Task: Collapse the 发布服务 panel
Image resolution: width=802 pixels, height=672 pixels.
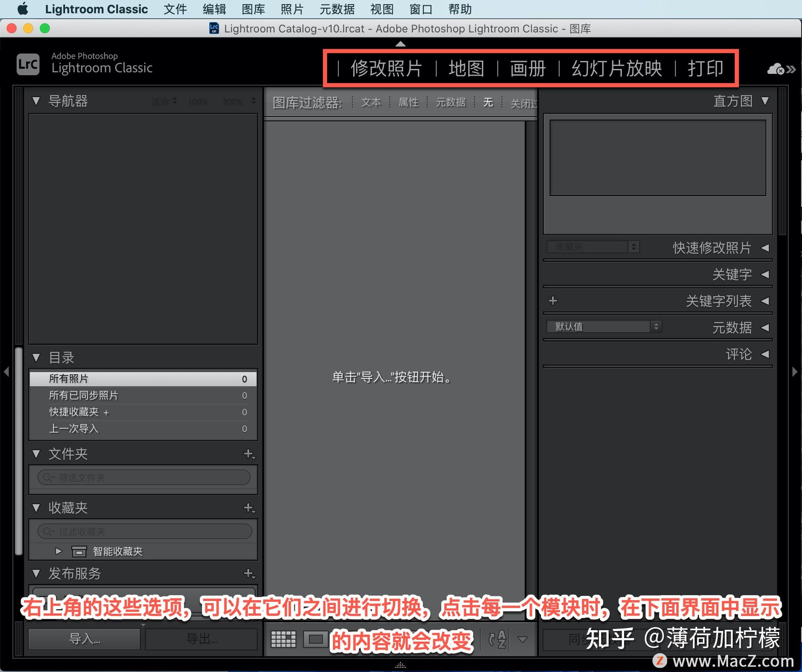Action: (36, 573)
